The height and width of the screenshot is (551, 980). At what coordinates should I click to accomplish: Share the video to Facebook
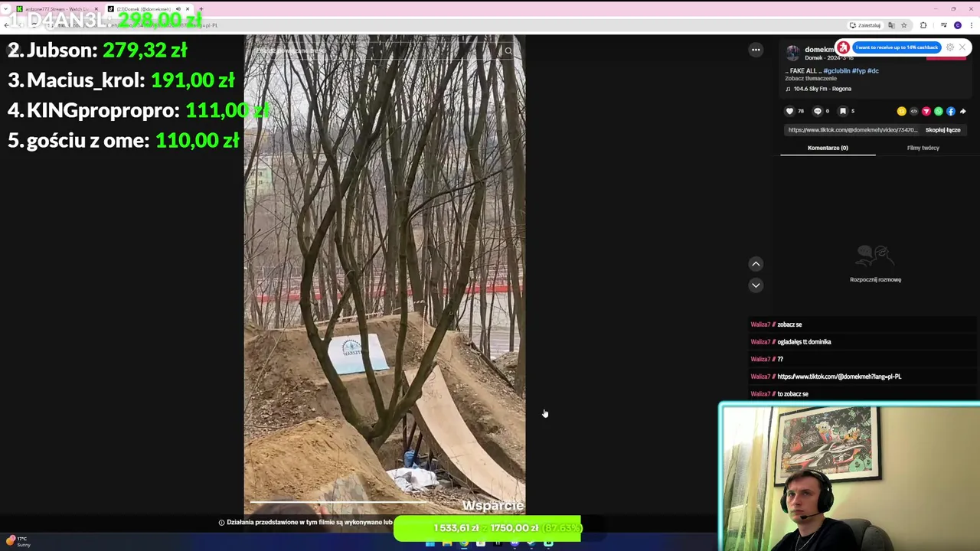click(950, 111)
